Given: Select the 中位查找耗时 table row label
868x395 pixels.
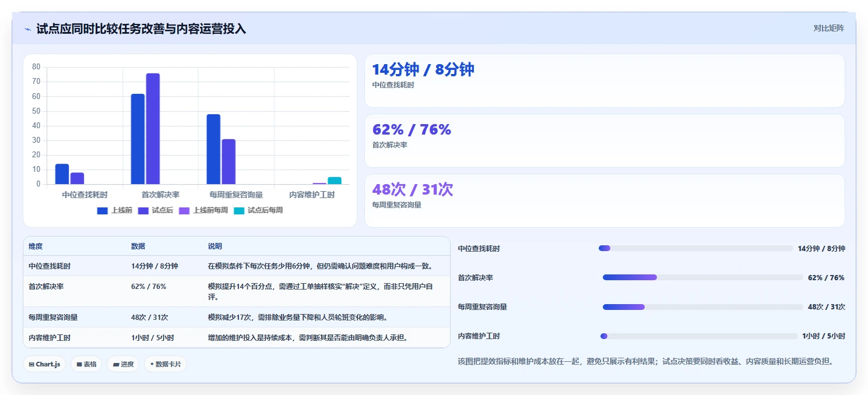Looking at the screenshot, I should [x=50, y=266].
